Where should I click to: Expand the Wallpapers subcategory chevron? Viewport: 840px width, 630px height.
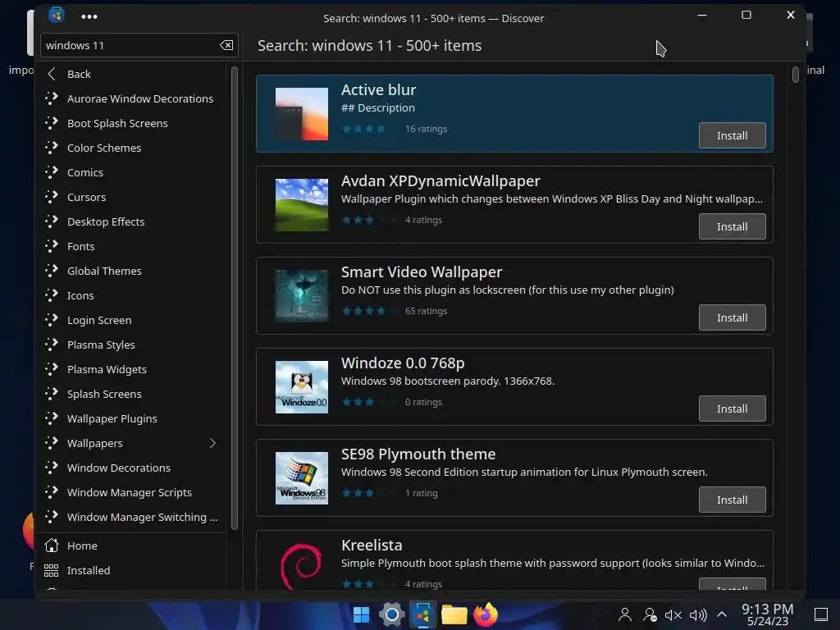tap(212, 443)
